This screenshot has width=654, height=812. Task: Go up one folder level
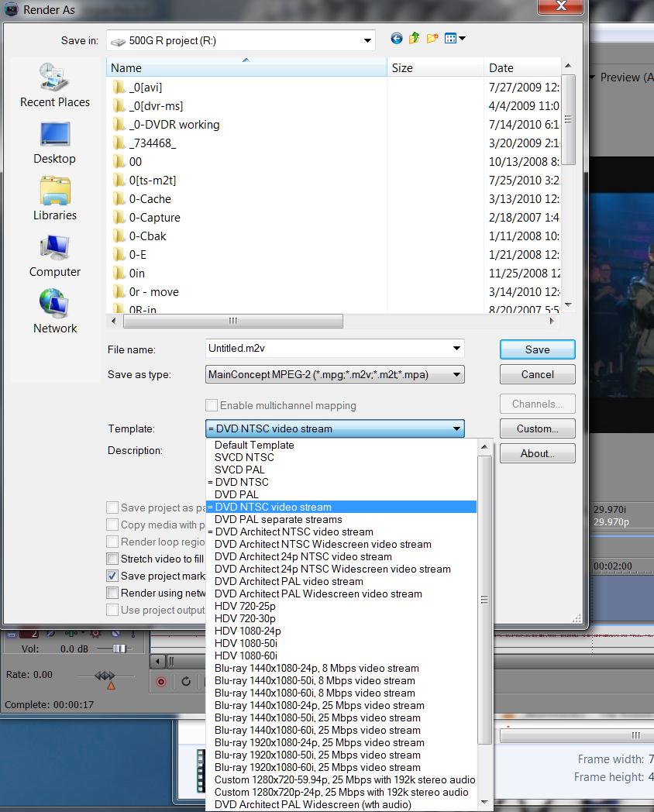[x=415, y=38]
